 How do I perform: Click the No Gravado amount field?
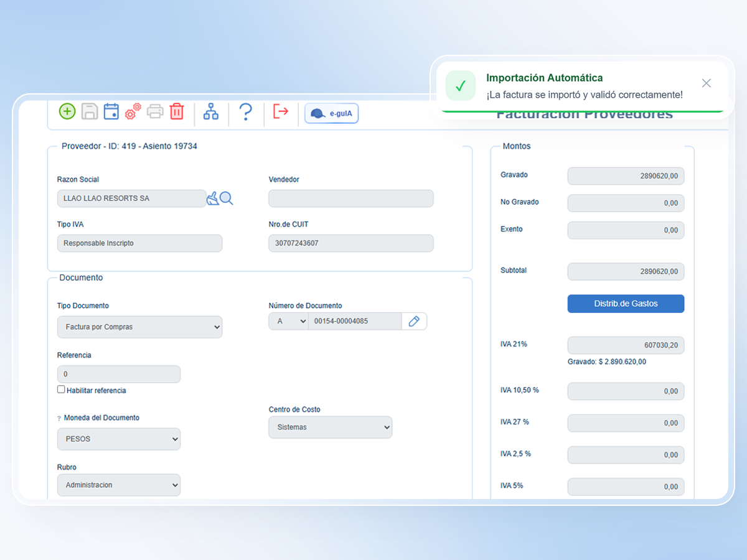626,203
